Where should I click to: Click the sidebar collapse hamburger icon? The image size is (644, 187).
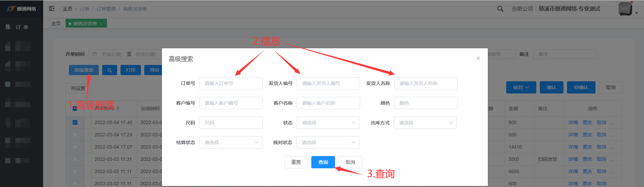[x=52, y=8]
